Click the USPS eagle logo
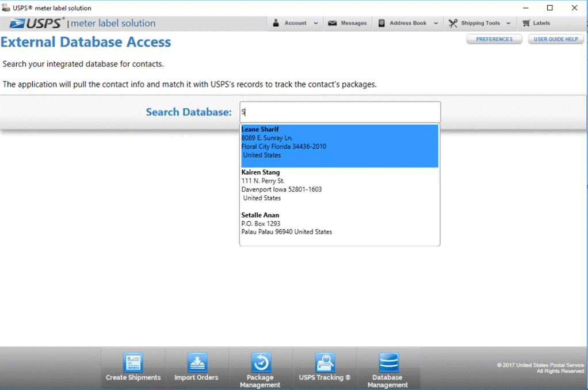Screen dimensions: 588x390 (x=17, y=23)
